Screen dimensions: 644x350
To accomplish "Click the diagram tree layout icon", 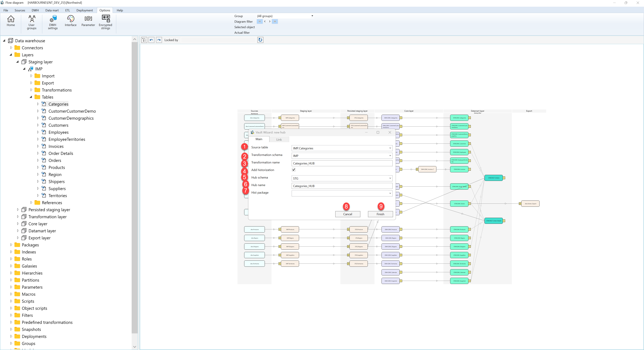I will pyautogui.click(x=144, y=40).
